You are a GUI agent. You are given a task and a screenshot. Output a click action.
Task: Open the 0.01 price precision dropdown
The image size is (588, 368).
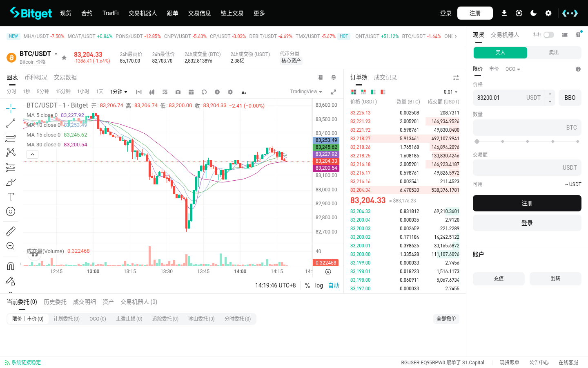[451, 92]
